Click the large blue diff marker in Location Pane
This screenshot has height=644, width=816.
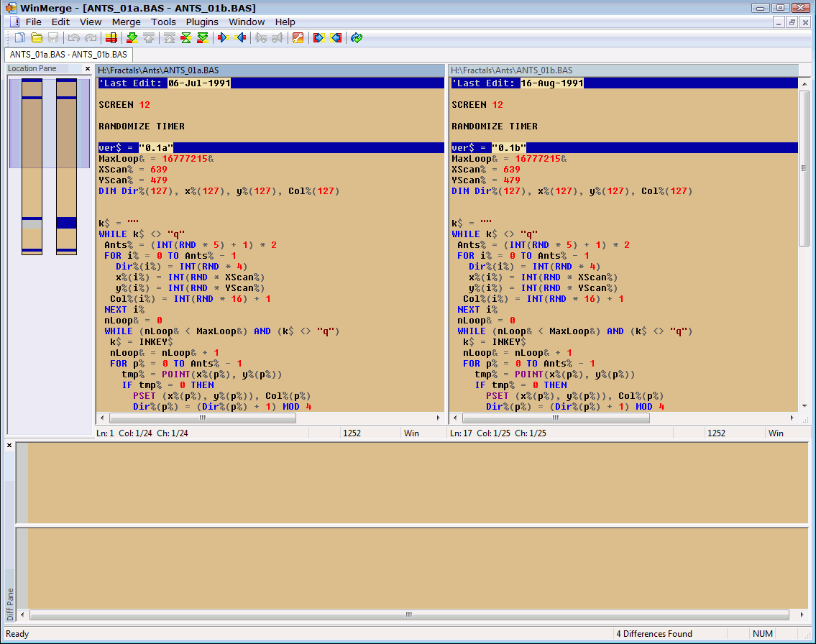tap(66, 223)
